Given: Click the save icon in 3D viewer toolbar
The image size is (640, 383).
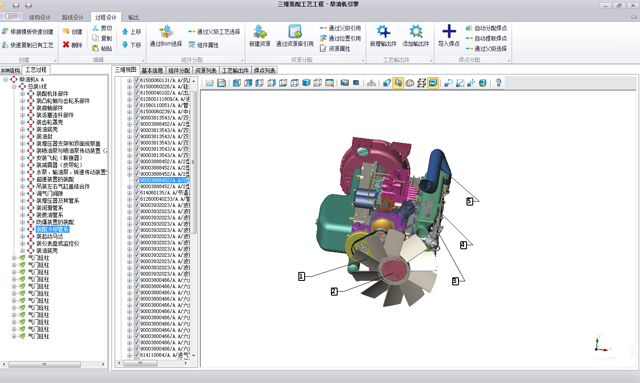Looking at the screenshot, I should [221, 83].
